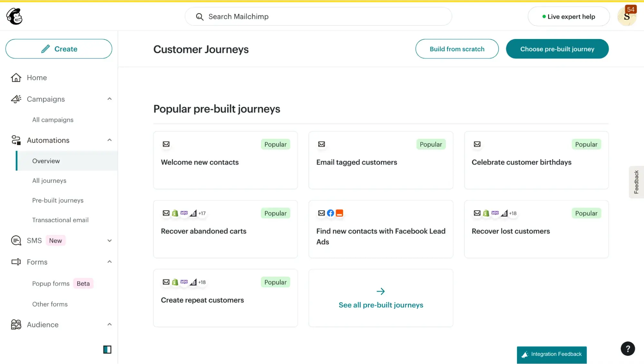Click the sidebar collapse icon at bottom left
The height and width of the screenshot is (364, 644).
point(107,349)
